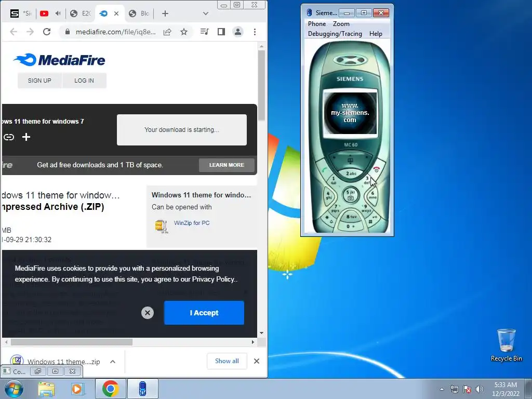Viewport: 532px width, 399px height.
Task: Click the WinZip icon next to WinZip for PC
Action: click(162, 227)
